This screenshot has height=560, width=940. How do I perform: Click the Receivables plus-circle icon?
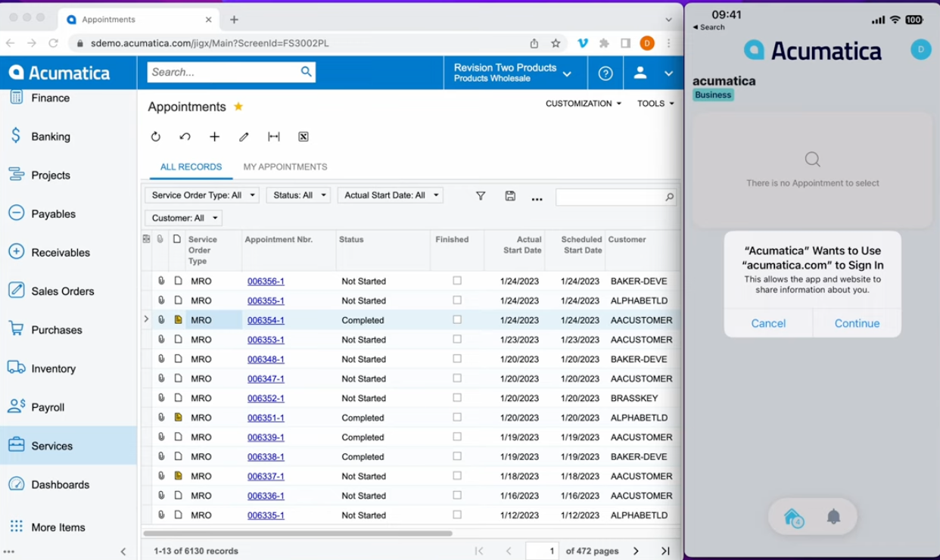(16, 252)
